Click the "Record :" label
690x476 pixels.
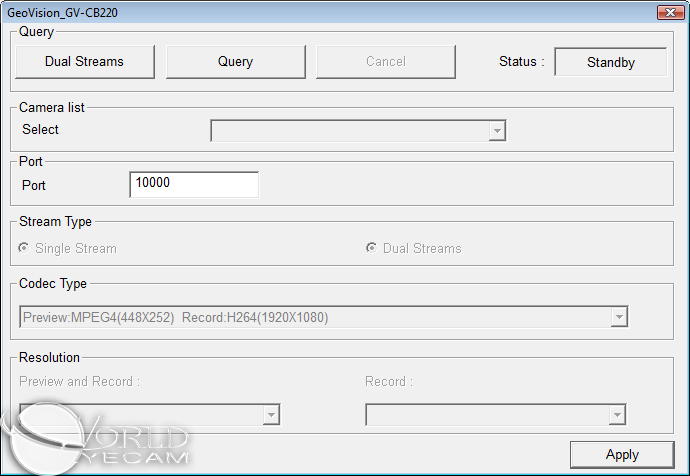pyautogui.click(x=389, y=381)
